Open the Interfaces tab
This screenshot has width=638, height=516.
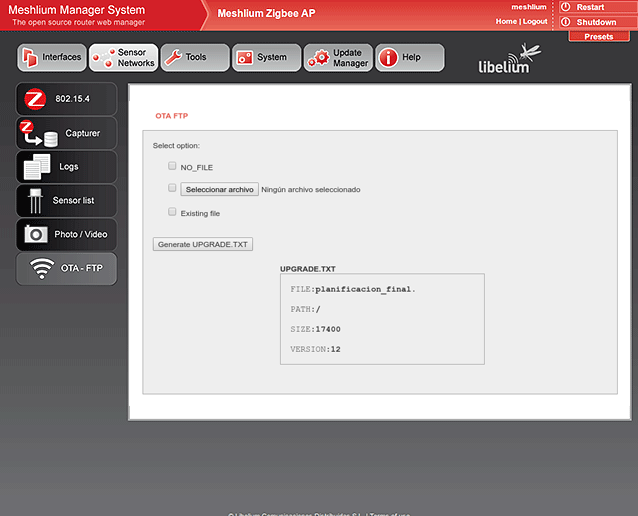pyautogui.click(x=52, y=58)
